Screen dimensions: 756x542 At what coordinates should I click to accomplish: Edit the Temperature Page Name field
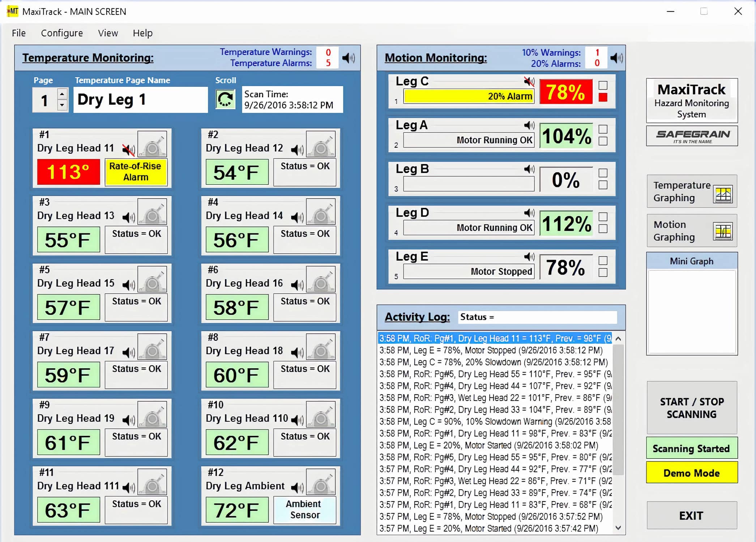(140, 100)
